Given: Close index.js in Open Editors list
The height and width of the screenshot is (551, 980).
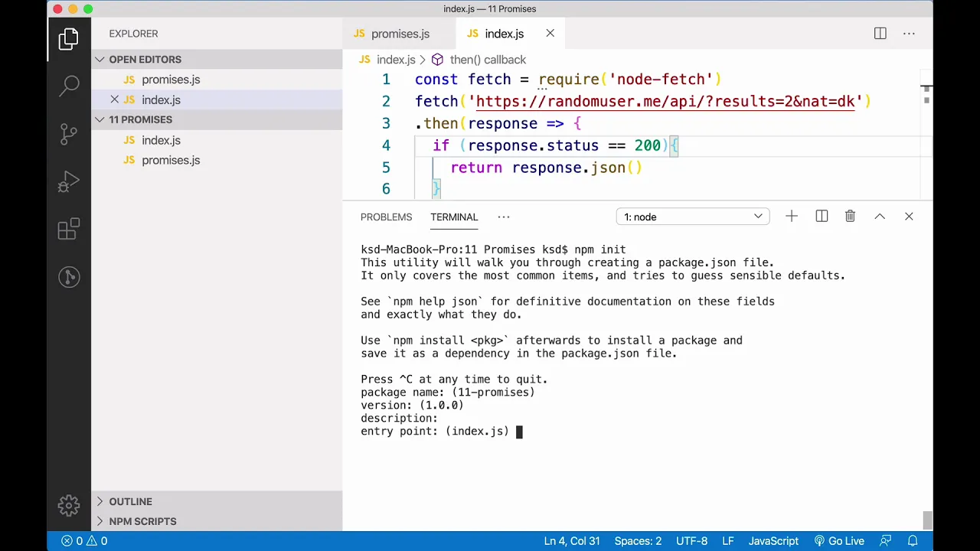Looking at the screenshot, I should click(x=115, y=99).
